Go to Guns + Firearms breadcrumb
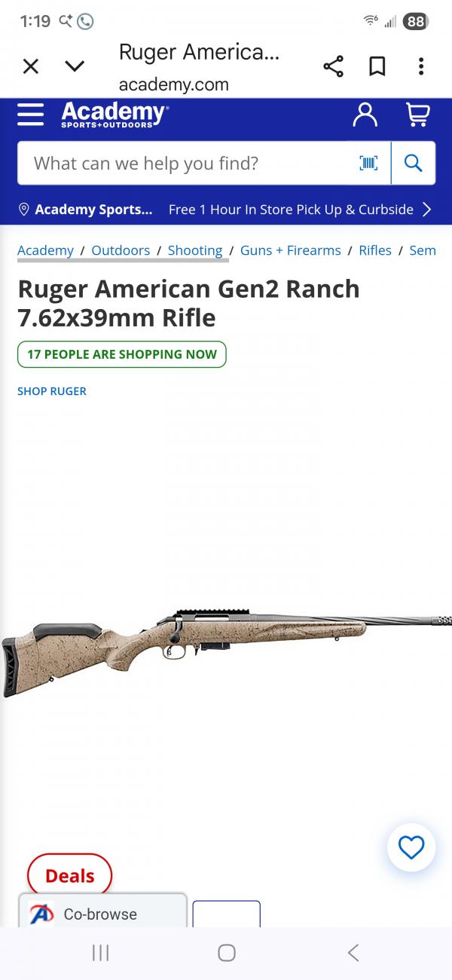 291,250
